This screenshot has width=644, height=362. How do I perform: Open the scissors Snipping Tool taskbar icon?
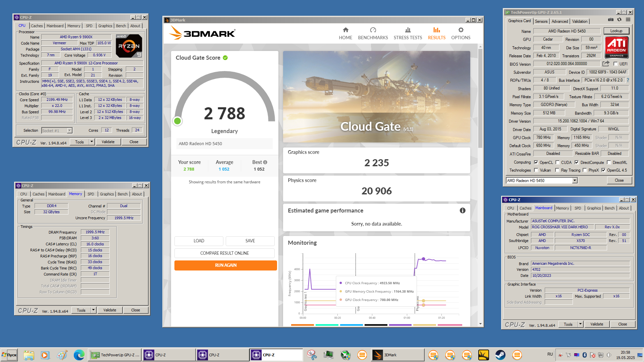(312, 355)
